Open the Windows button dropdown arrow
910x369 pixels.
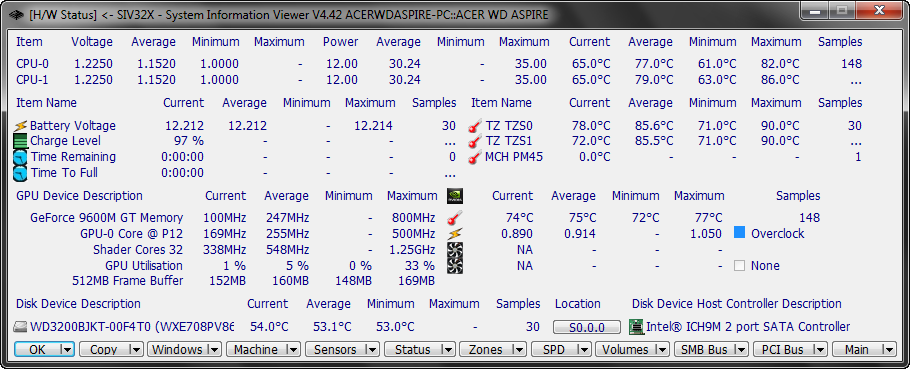coord(214,349)
